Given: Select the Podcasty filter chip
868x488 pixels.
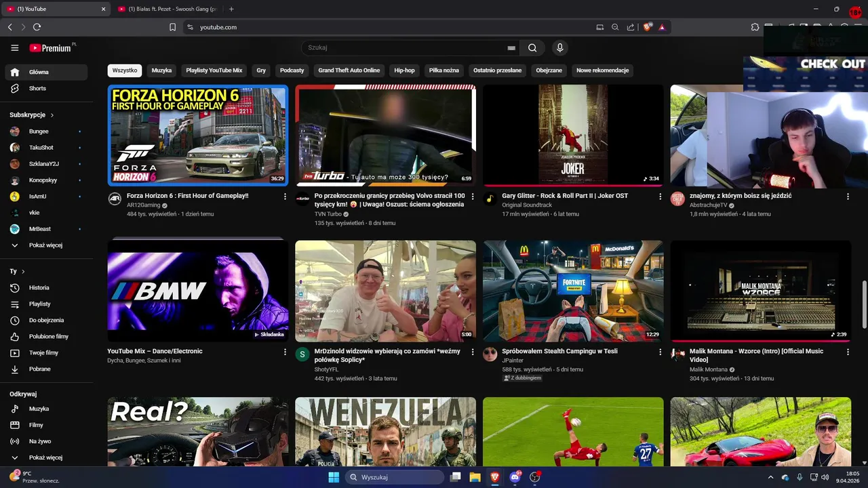Looking at the screenshot, I should [292, 70].
